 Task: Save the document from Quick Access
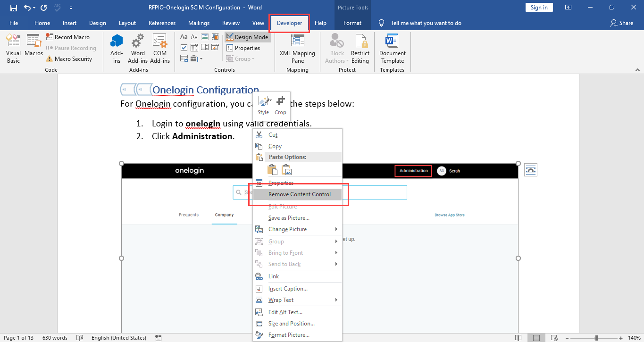(x=13, y=8)
